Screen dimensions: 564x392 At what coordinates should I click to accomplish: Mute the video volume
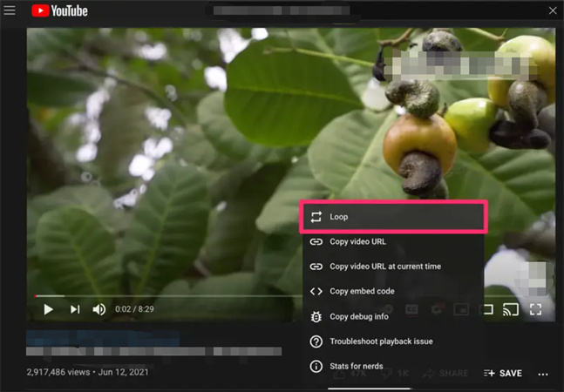(x=99, y=309)
